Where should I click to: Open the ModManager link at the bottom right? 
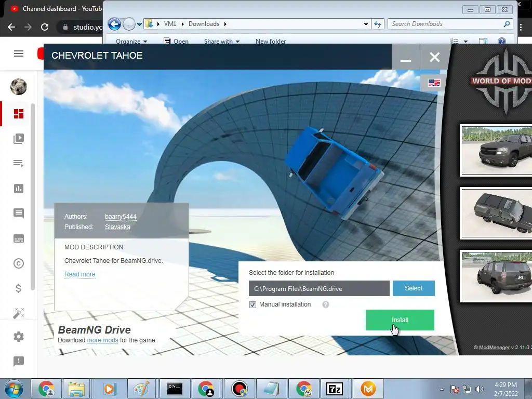coord(494,347)
